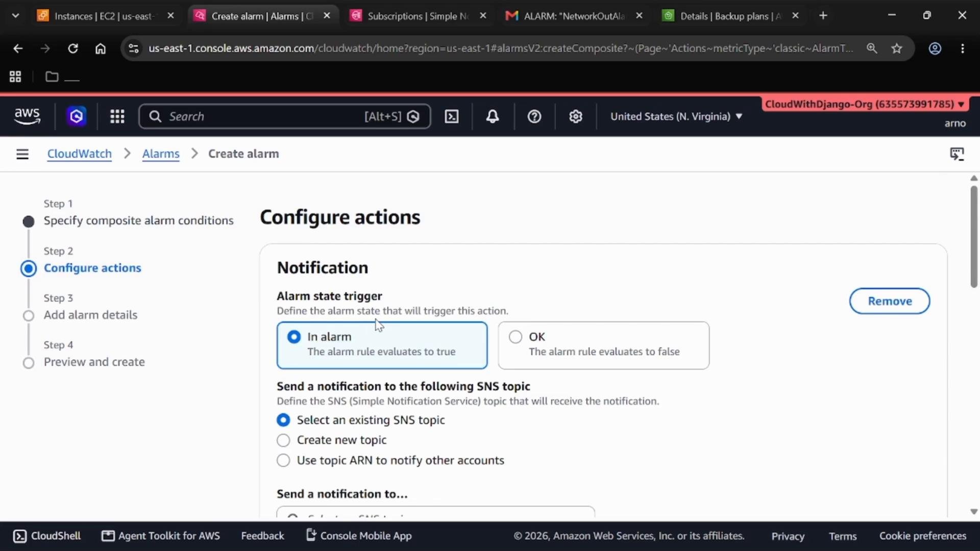Open the Amazon Q assistant icon
The image size is (980, 551).
point(77,116)
